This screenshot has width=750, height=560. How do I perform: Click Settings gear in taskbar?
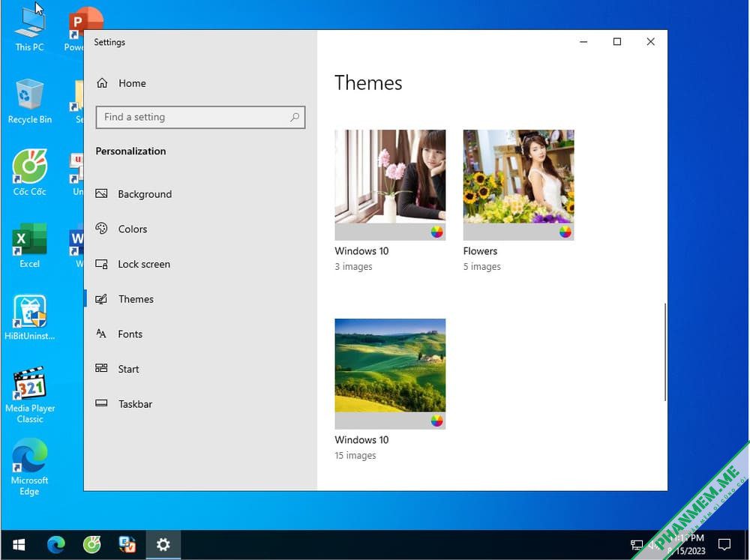tap(163, 545)
